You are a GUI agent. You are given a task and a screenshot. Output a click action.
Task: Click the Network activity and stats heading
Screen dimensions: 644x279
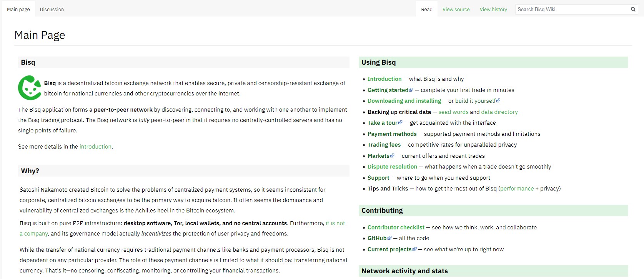coord(404,271)
